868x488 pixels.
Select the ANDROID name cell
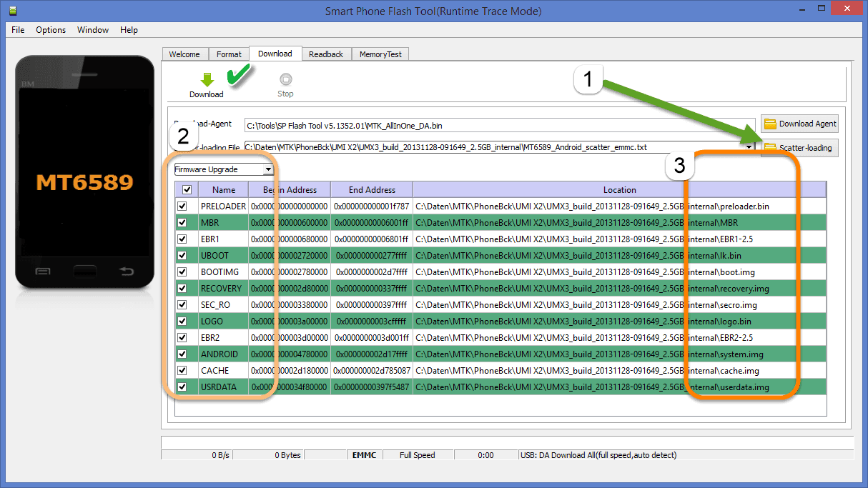coord(224,354)
